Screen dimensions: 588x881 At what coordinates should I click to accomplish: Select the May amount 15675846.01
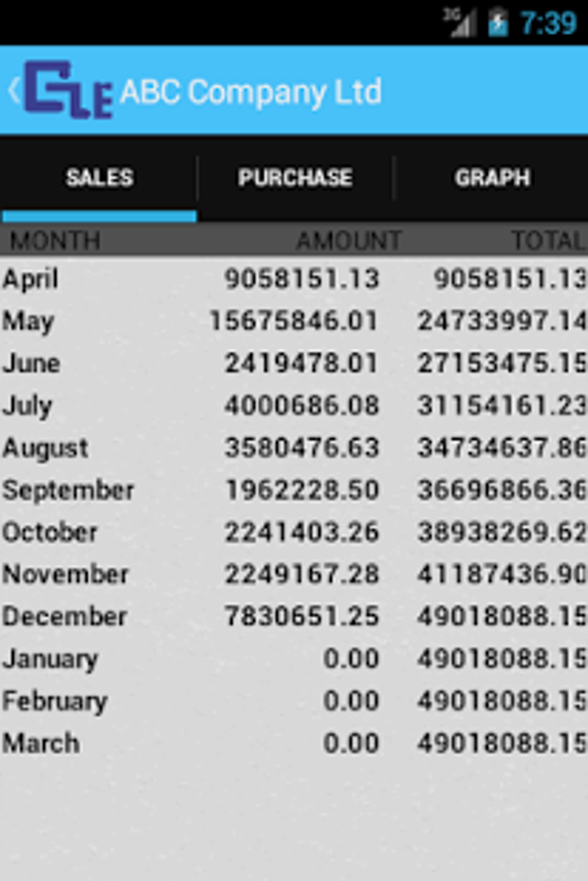pyautogui.click(x=293, y=321)
